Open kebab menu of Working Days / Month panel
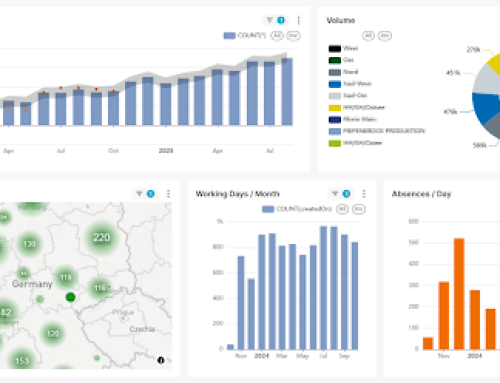The width and height of the screenshot is (500, 383). point(364,194)
